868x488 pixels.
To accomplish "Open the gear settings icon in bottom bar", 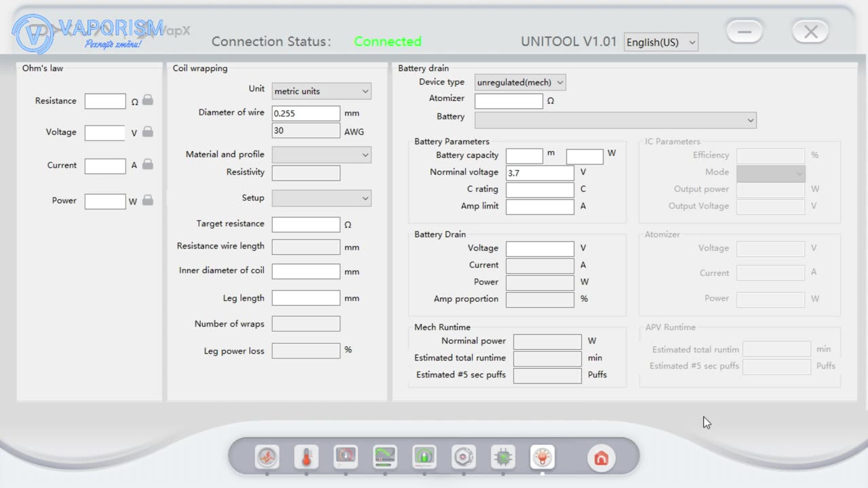I will pyautogui.click(x=464, y=457).
